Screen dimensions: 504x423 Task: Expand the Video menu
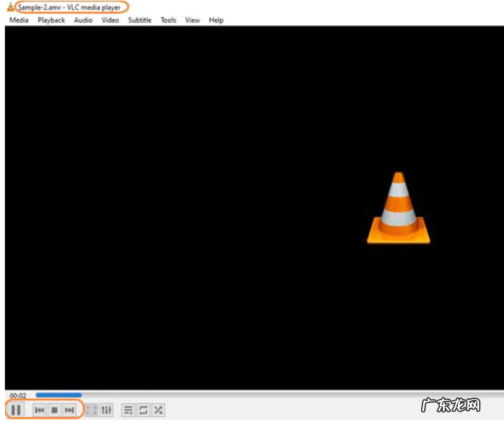click(111, 20)
